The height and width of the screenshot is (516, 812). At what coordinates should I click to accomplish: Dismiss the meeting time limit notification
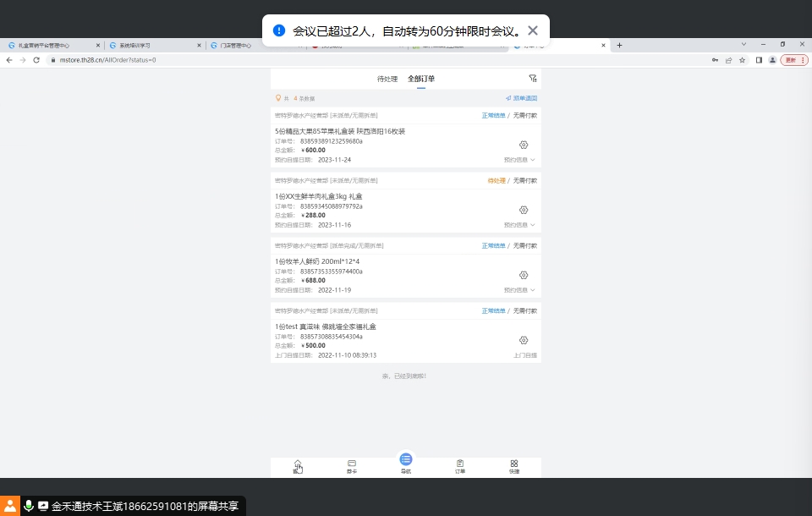[533, 30]
